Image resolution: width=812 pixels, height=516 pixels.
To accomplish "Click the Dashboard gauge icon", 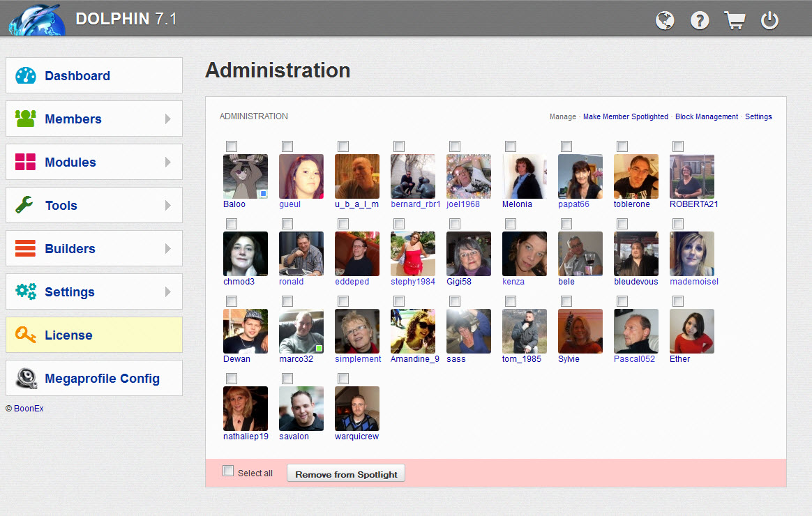I will (25, 75).
